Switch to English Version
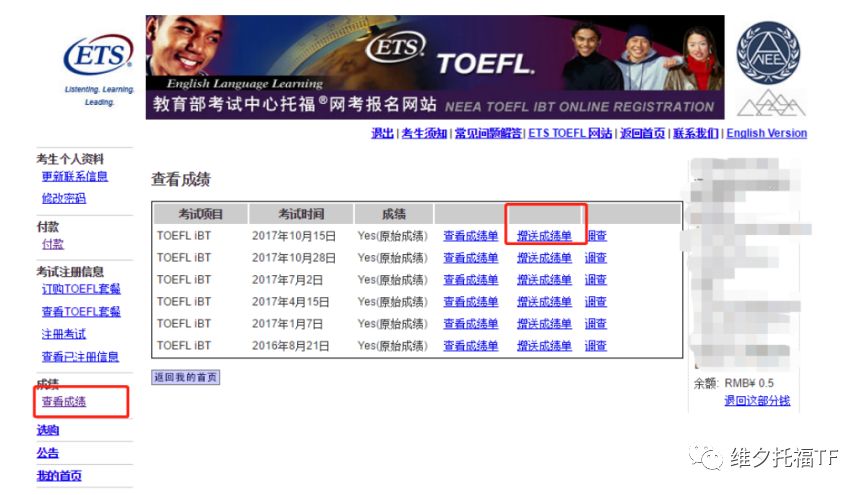This screenshot has height=495, width=866. [x=767, y=133]
